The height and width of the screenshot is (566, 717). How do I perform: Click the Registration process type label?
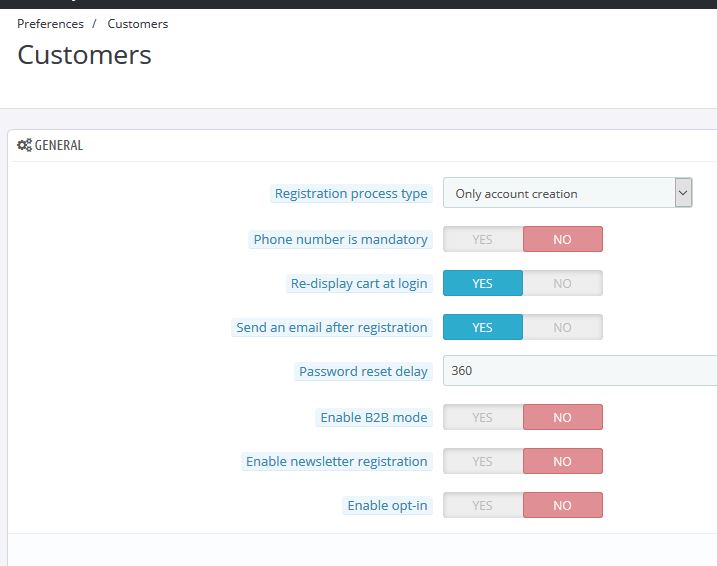point(351,194)
